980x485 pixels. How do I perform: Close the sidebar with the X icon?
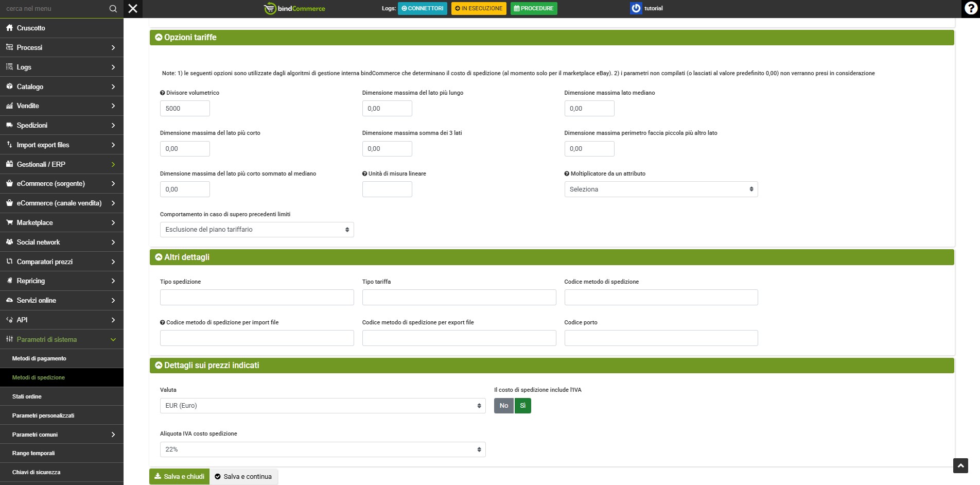coord(133,9)
